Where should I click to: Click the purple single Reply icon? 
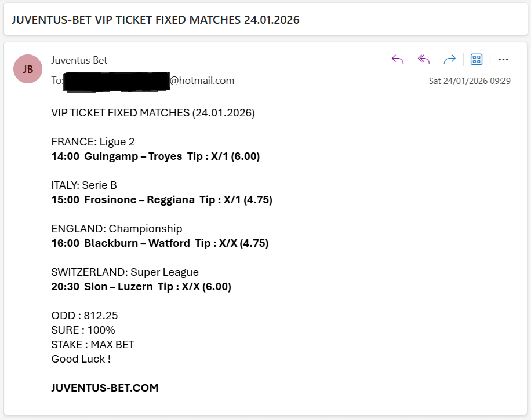(x=397, y=59)
